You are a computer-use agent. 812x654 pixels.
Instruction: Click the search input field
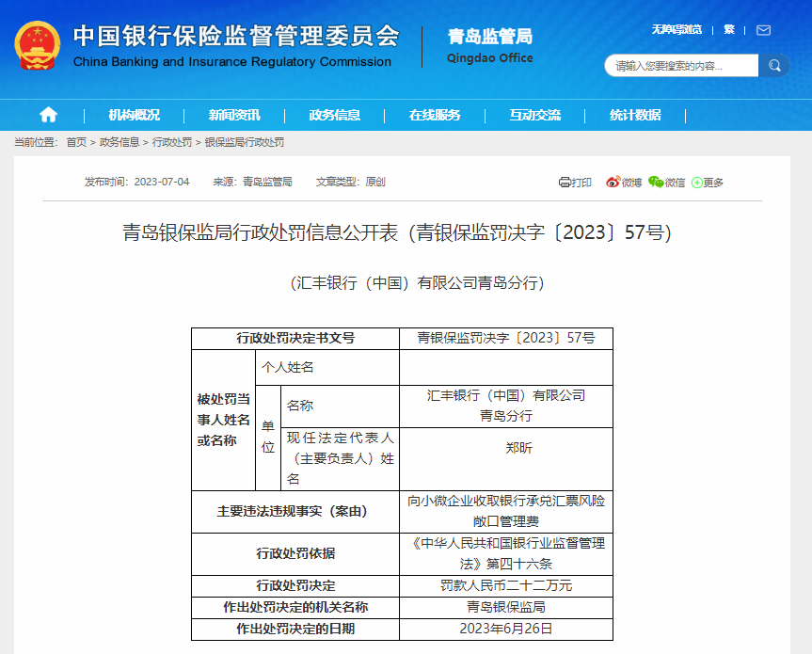coord(681,65)
